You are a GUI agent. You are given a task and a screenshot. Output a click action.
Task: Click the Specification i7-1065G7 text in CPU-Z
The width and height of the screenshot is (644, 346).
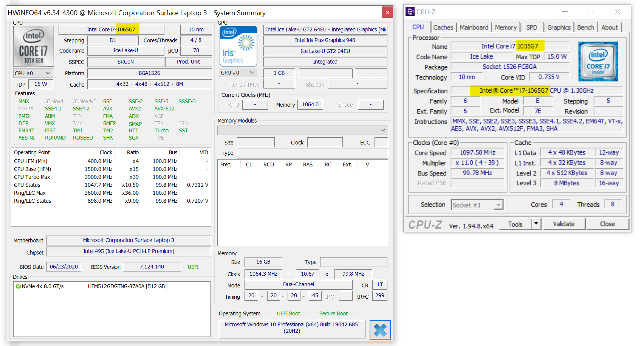click(x=537, y=91)
